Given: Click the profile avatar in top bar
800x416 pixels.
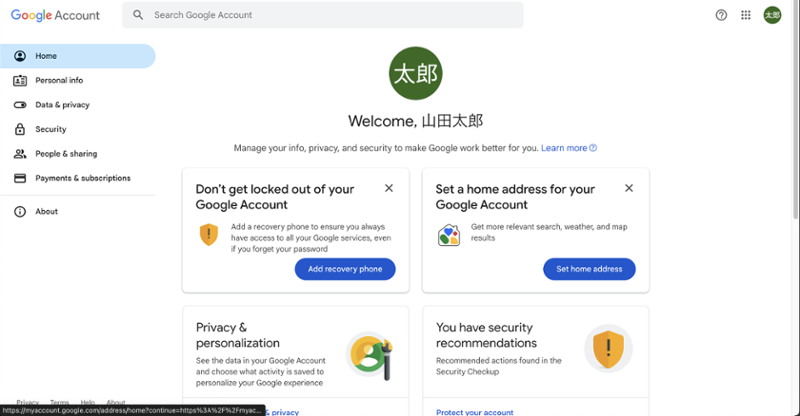Looking at the screenshot, I should point(772,15).
